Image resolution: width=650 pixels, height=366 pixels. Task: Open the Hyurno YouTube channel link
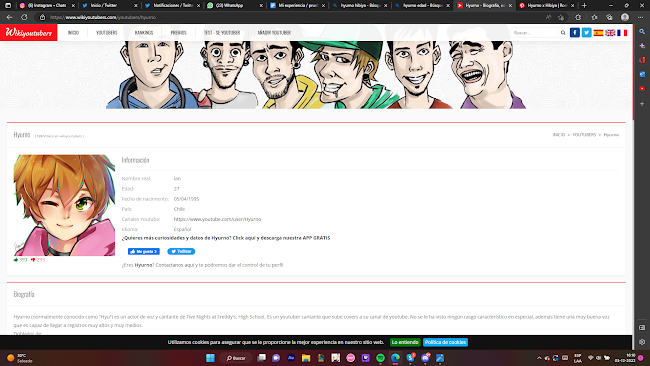point(217,219)
